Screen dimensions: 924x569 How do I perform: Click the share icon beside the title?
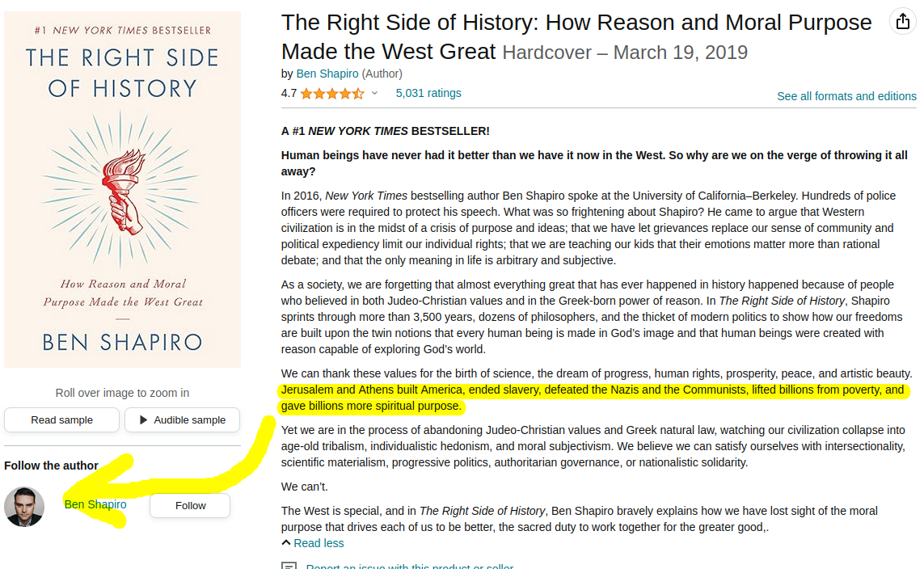[x=902, y=22]
